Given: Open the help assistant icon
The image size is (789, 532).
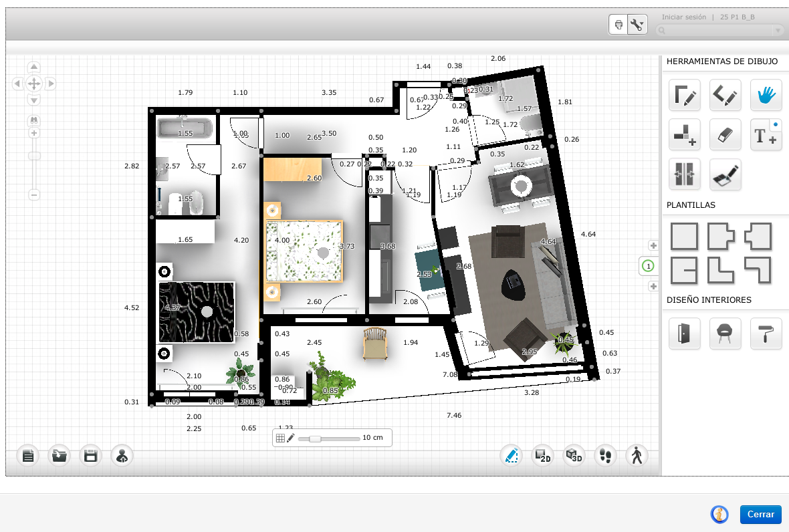Looking at the screenshot, I should 719,515.
